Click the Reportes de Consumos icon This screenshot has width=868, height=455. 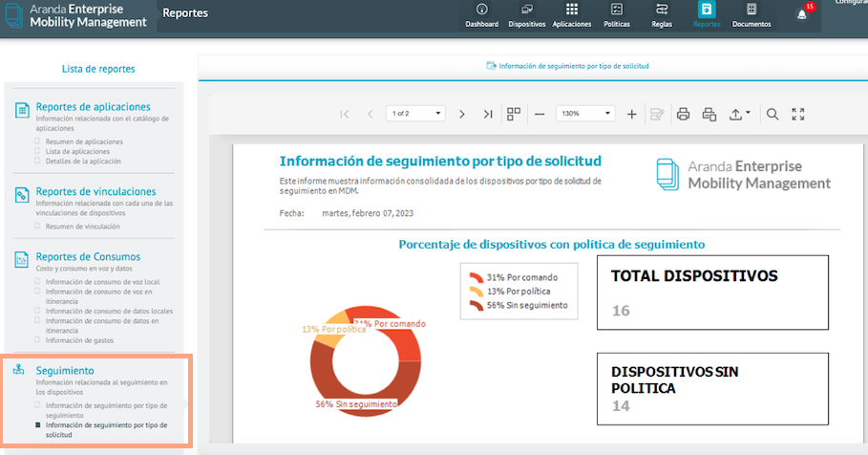[x=22, y=260]
